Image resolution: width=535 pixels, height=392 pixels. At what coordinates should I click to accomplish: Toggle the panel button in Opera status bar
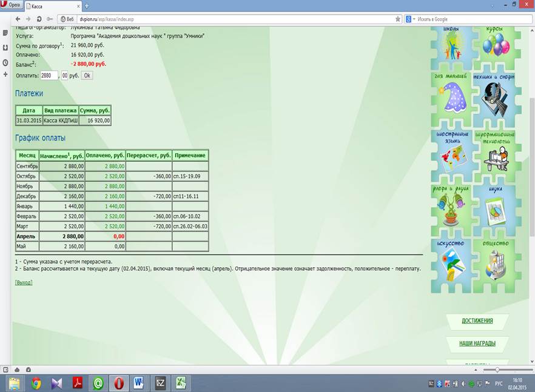(x=5, y=370)
